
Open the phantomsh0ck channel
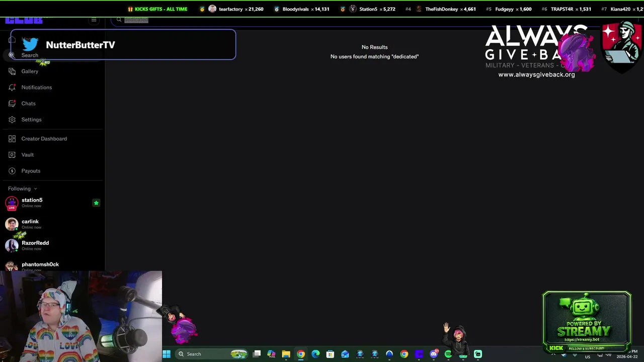[52, 266]
